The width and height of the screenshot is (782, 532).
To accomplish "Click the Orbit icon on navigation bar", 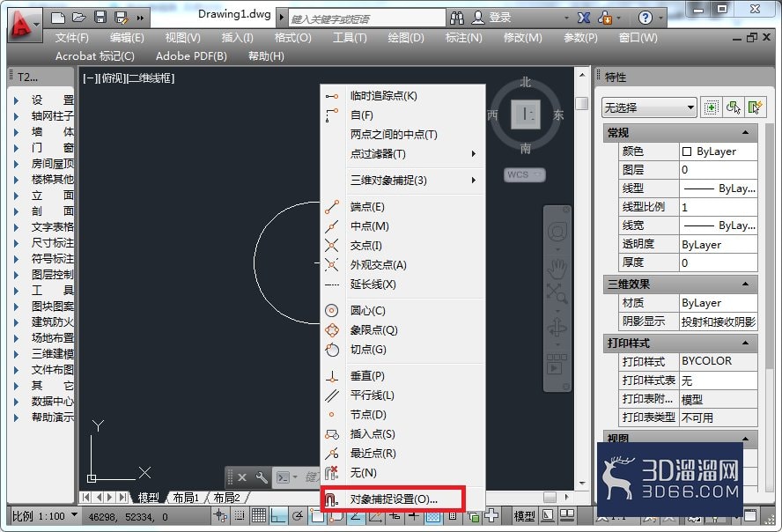I will [x=557, y=328].
